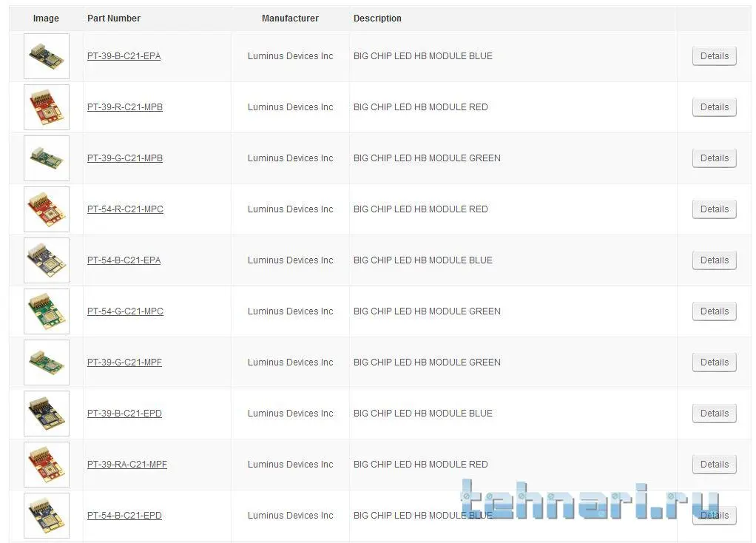Select Luminus Devices Inc in PT-39-B-C21-EPA row

[290, 56]
